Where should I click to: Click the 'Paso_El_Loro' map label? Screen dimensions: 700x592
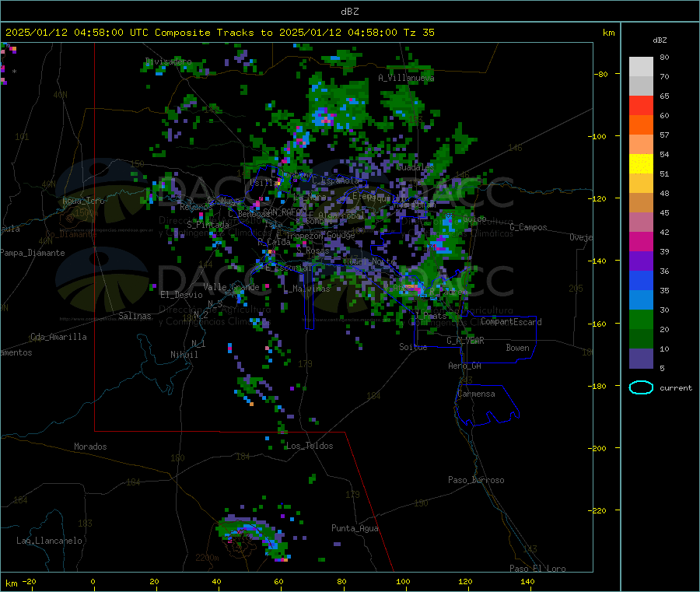[537, 569]
